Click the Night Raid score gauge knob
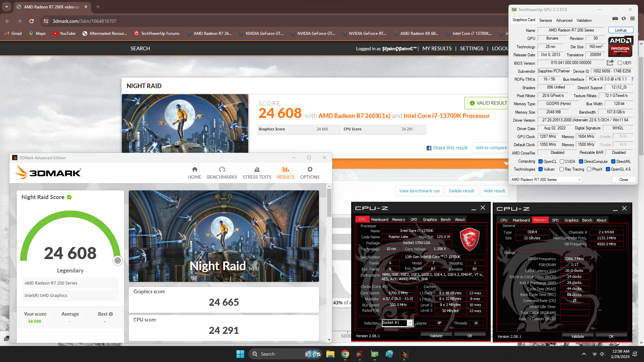Image resolution: width=644 pixels, height=362 pixels. (x=118, y=260)
